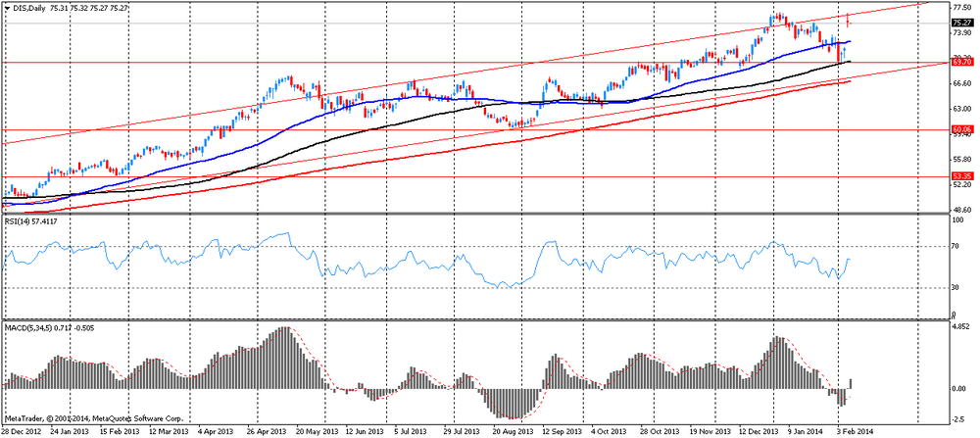
Task: Click the small triangle before DIS,Daily
Action: click(x=7, y=8)
